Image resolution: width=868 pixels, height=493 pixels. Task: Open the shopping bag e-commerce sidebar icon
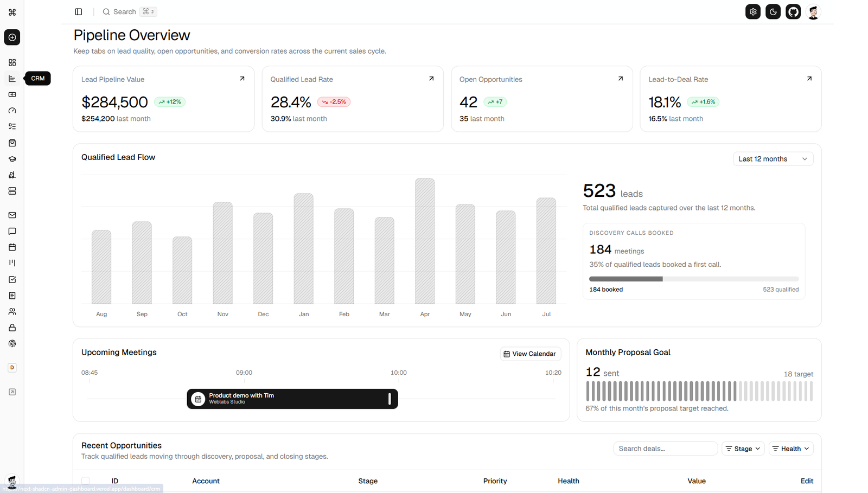point(12,143)
